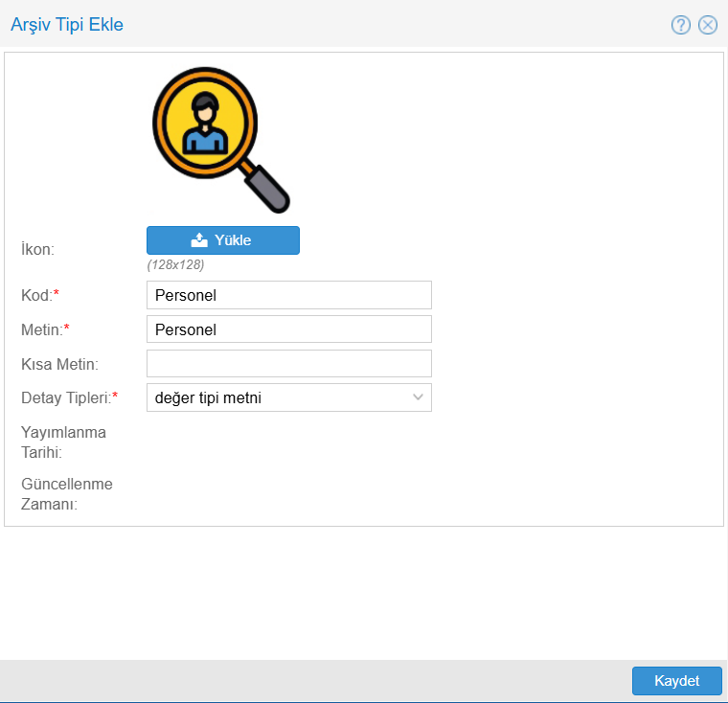Click the (128x128) size hint text
This screenshot has width=728, height=703.
(x=175, y=264)
